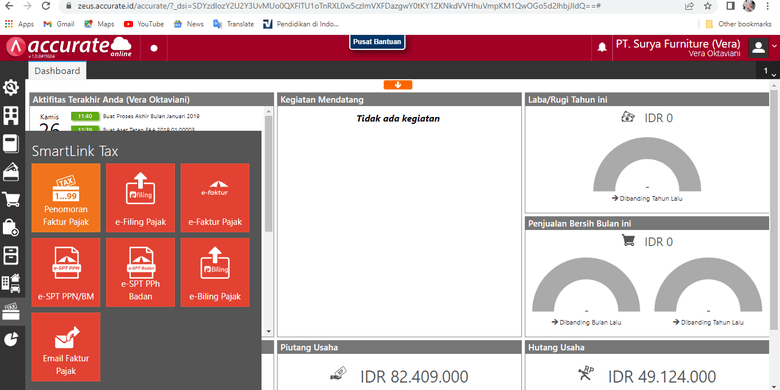780x390 pixels.
Task: Open the company building sidebar module
Action: [x=11, y=115]
